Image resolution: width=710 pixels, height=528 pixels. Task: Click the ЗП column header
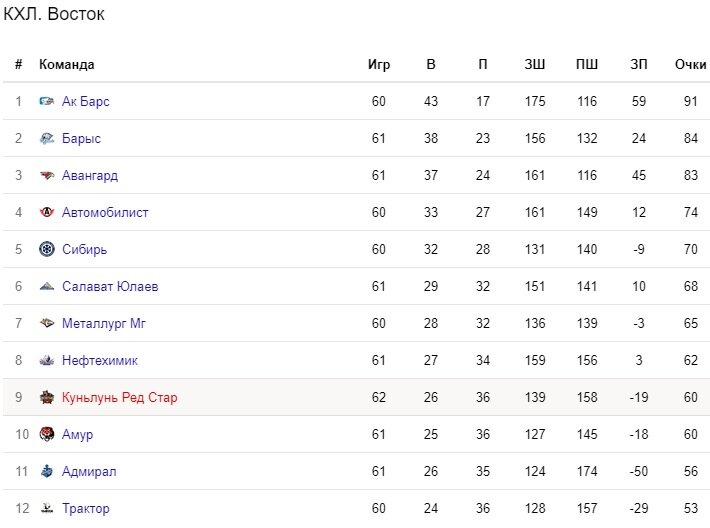(639, 64)
